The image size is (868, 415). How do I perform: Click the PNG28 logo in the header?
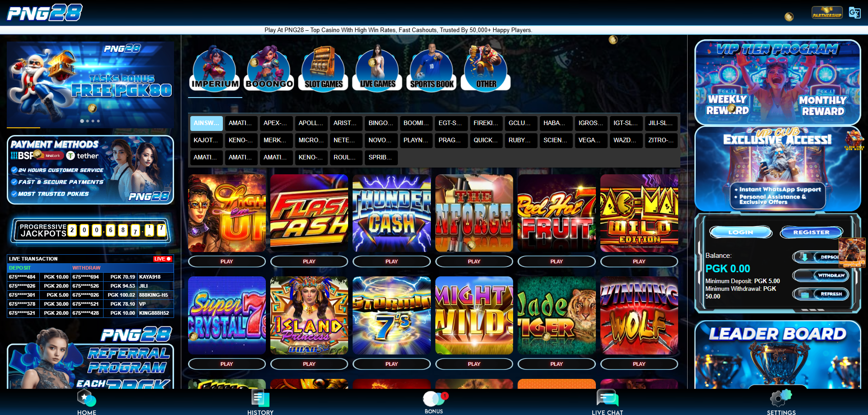tap(45, 13)
